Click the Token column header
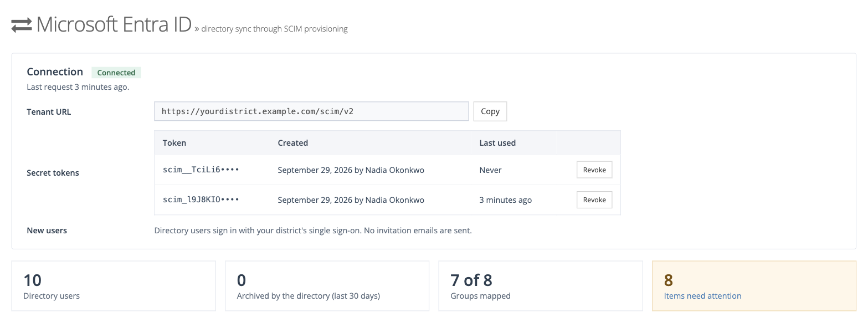This screenshot has height=312, width=868. coord(174,143)
